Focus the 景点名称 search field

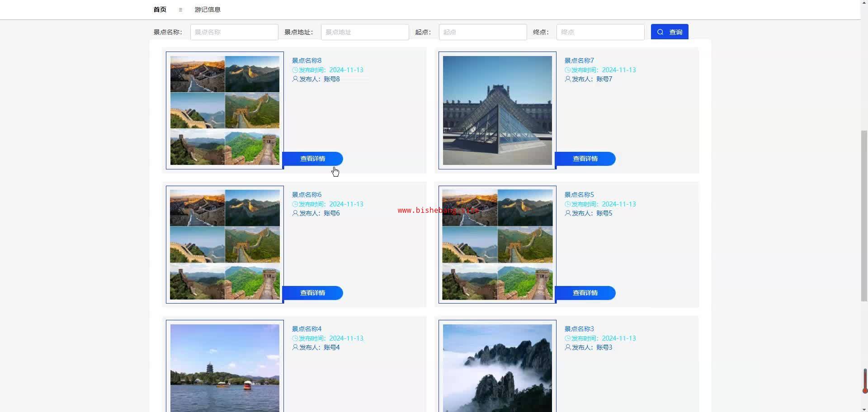point(234,32)
